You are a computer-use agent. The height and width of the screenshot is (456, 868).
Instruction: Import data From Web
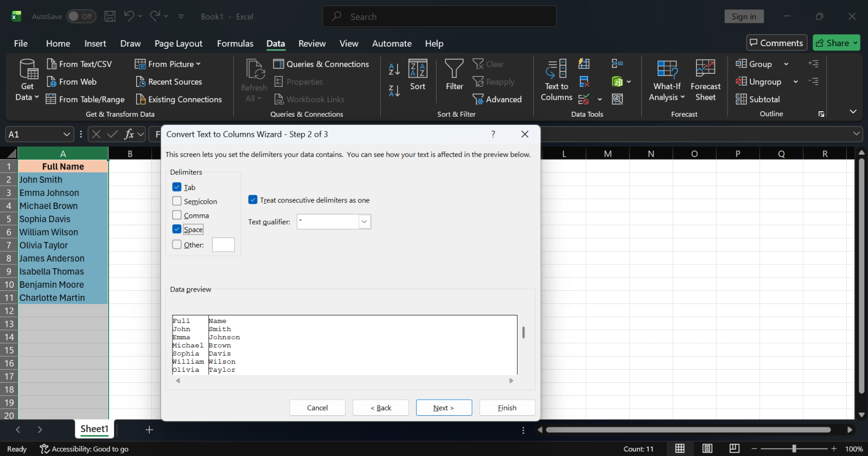pyautogui.click(x=72, y=81)
